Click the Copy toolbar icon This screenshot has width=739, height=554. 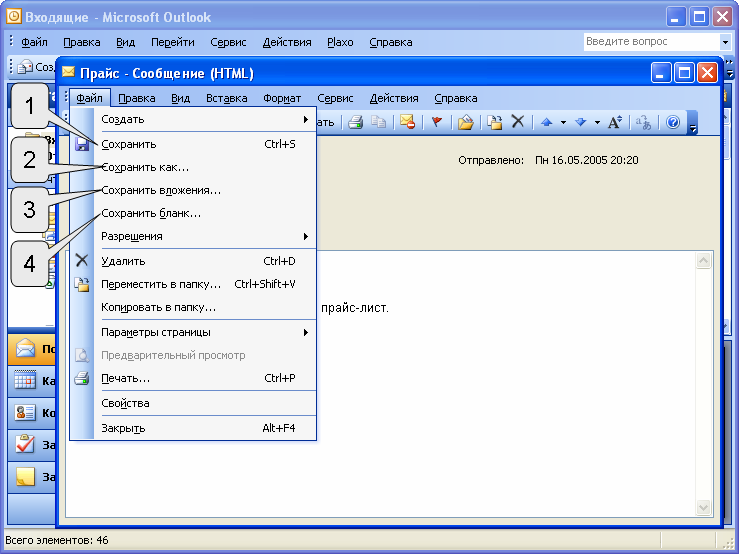point(378,123)
